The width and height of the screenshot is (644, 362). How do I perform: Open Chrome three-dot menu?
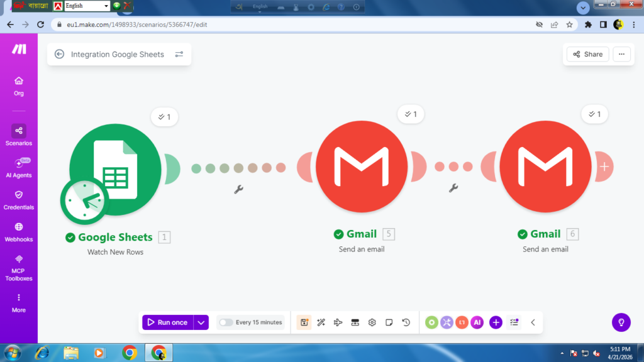click(634, 25)
